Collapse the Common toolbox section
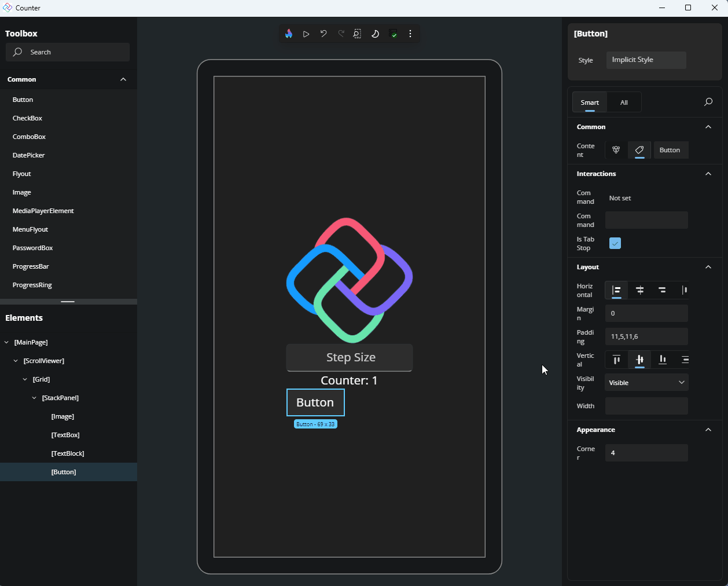Viewport: 728px width, 586px height. tap(123, 79)
